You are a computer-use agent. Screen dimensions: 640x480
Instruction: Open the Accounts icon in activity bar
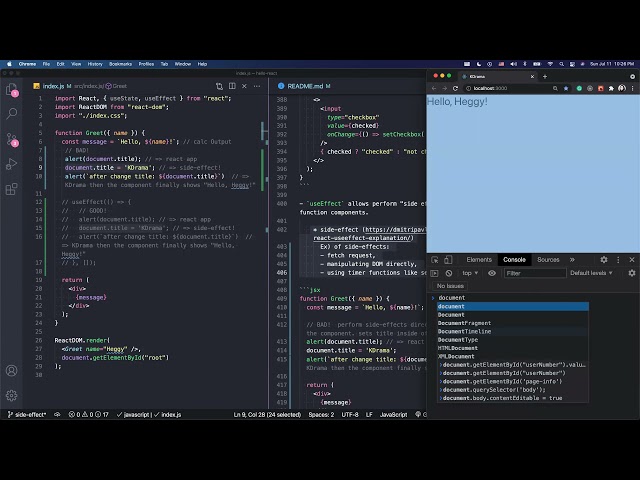[x=11, y=370]
